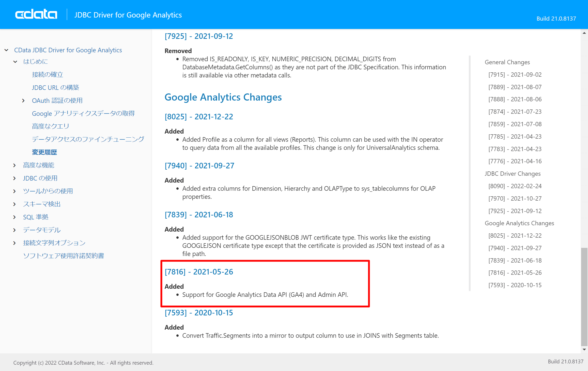Expand the データモデル section
The image size is (588, 371).
click(14, 230)
